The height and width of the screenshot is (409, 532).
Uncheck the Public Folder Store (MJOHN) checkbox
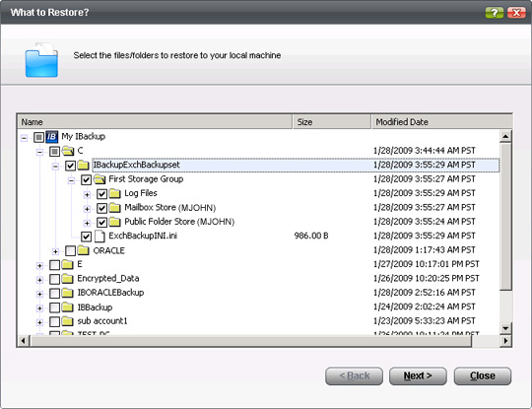point(101,223)
